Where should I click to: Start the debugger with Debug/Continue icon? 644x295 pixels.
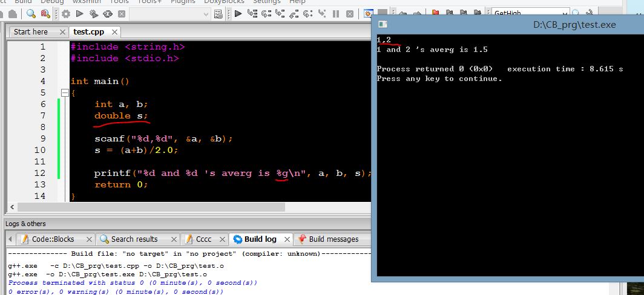click(238, 13)
